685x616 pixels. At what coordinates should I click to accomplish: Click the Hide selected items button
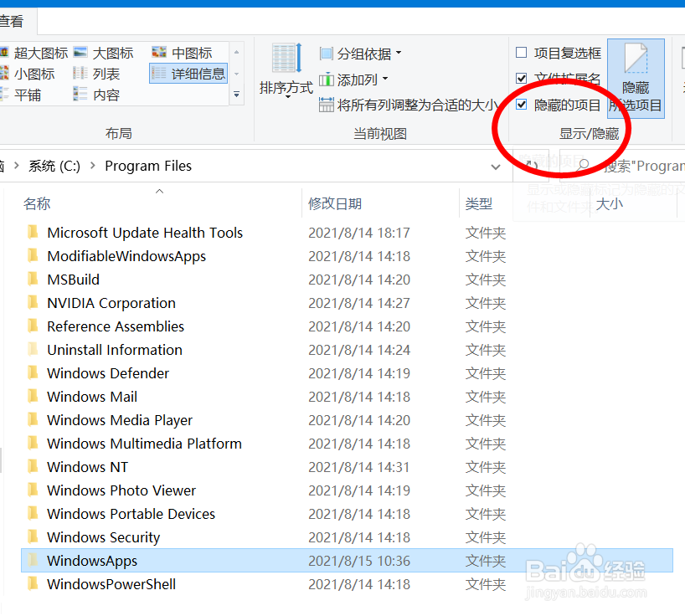[x=636, y=79]
